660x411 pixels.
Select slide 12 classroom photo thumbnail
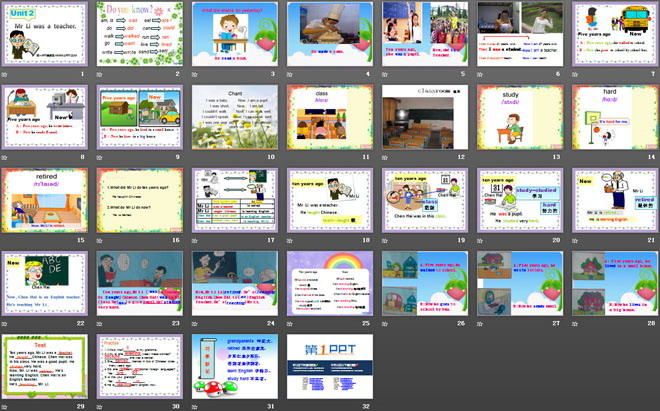(x=425, y=117)
